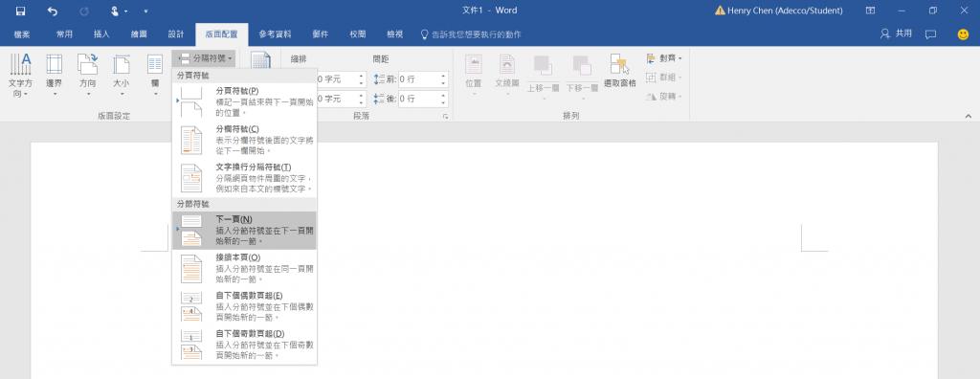Select 自下個偶數頁起(E) even page break
The image size is (980, 379).
point(244,306)
